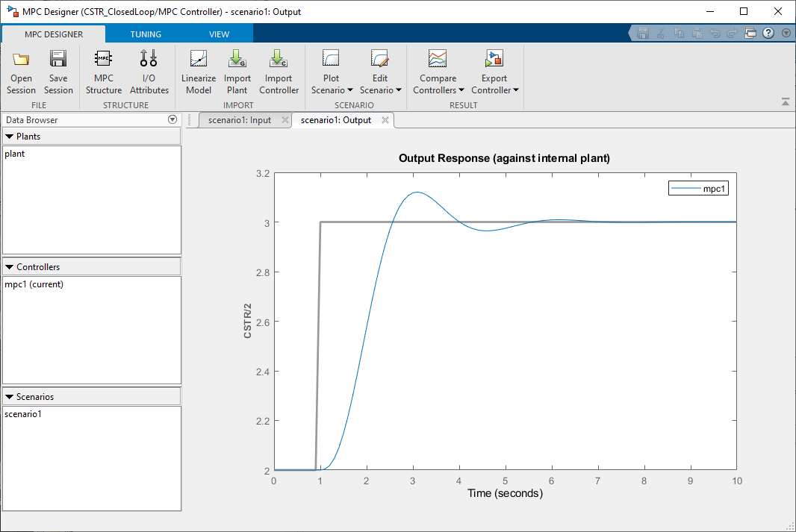Image resolution: width=796 pixels, height=532 pixels.
Task: Open the Compare Controllers dropdown arrow
Action: [x=461, y=90]
